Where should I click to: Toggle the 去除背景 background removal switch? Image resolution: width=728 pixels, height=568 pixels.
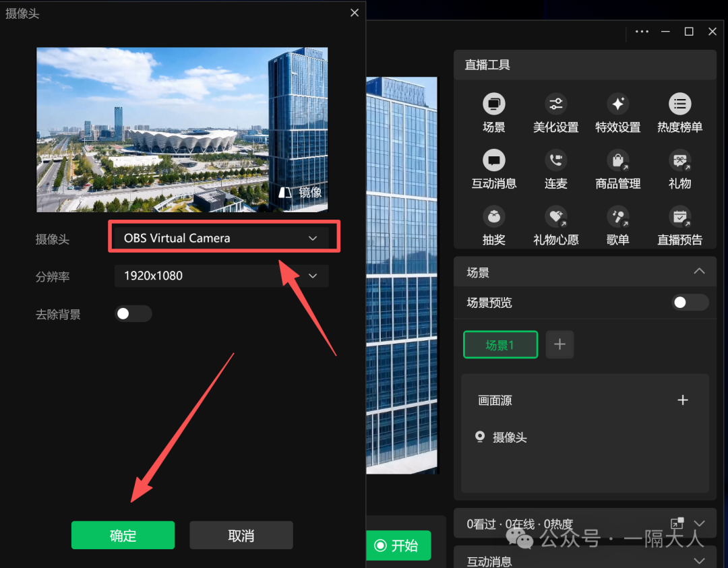[x=133, y=314]
